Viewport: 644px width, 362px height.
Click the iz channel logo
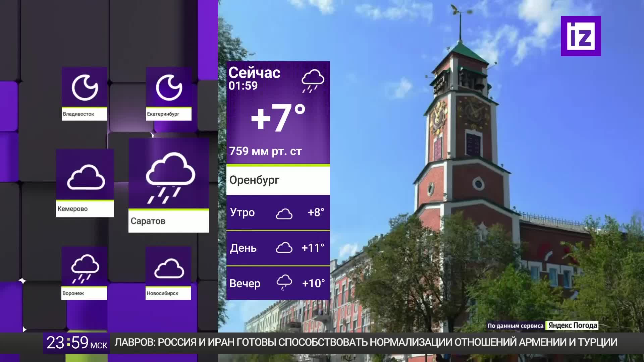[581, 36]
